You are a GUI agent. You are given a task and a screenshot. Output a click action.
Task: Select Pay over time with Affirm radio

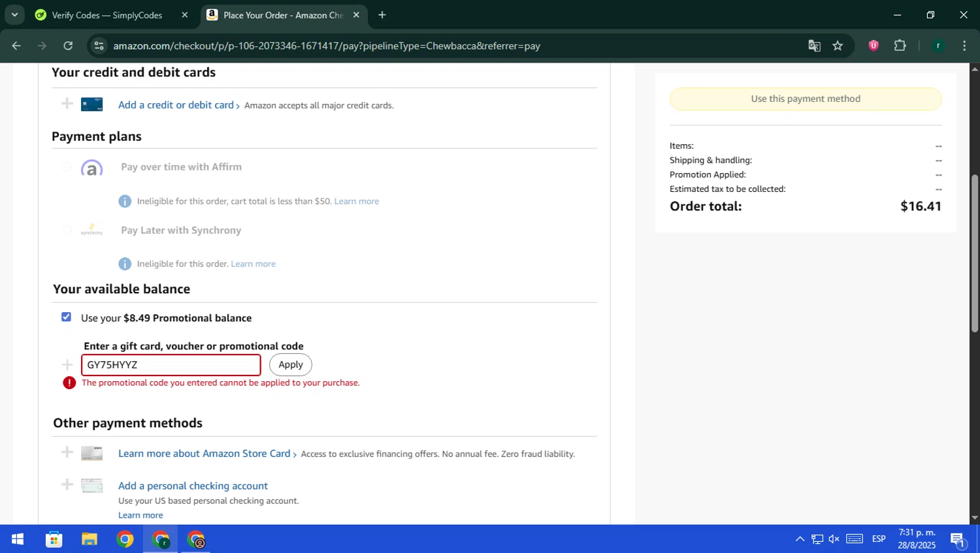coord(67,167)
